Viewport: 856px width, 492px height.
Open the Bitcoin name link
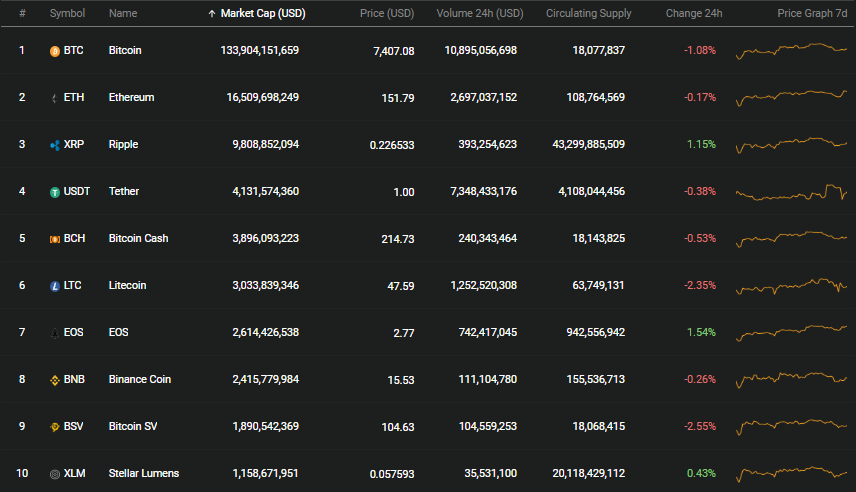[125, 50]
